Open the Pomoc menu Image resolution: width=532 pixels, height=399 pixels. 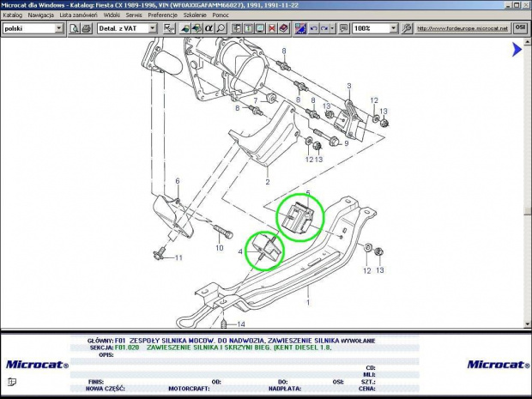[221, 15]
